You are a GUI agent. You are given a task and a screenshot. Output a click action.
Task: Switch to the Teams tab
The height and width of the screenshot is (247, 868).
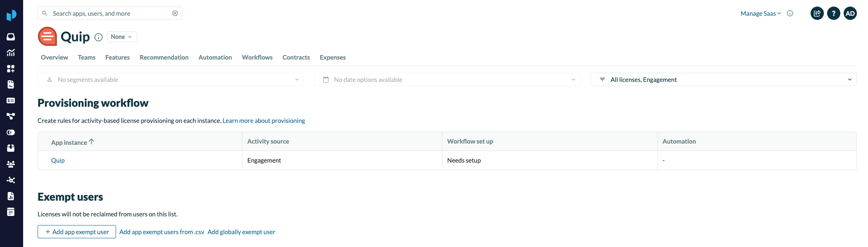coord(87,58)
